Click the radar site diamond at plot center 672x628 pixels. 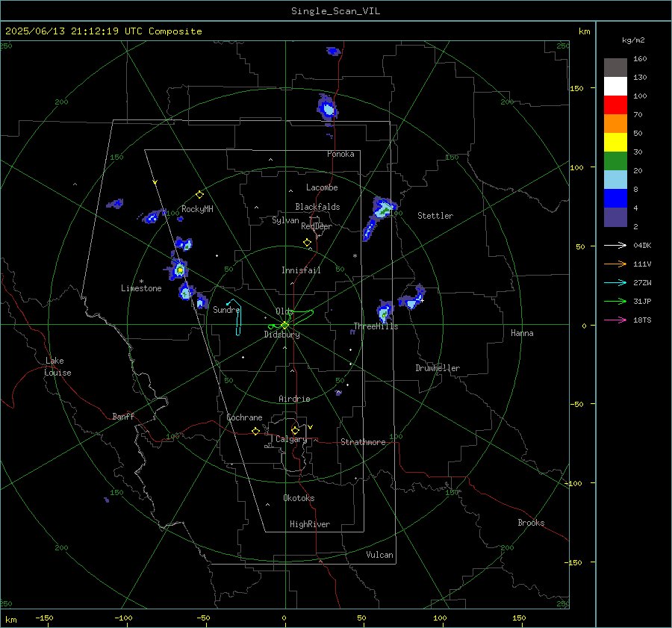(285, 325)
